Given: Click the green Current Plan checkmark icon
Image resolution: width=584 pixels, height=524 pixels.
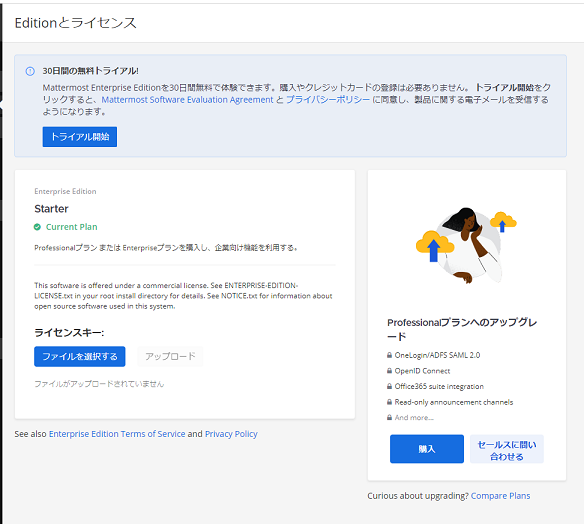Looking at the screenshot, I should (x=37, y=227).
